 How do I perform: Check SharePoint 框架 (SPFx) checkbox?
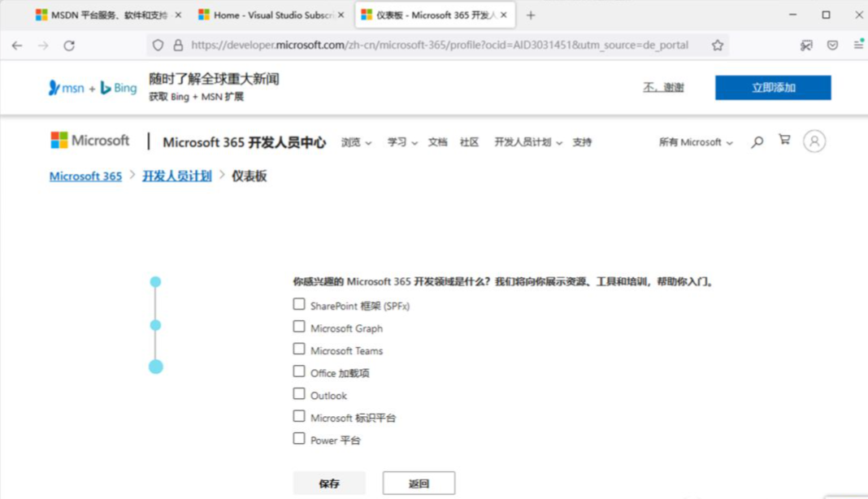pyautogui.click(x=299, y=304)
